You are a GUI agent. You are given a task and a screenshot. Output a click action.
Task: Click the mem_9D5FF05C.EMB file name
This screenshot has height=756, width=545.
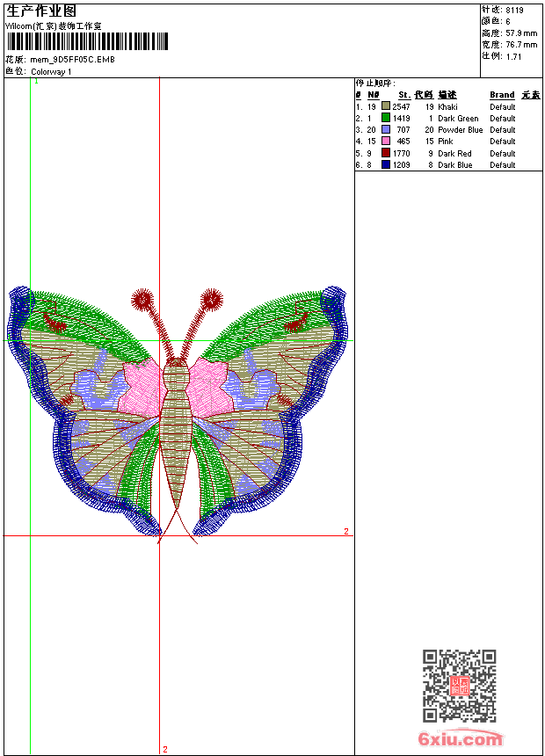pyautogui.click(x=72, y=60)
